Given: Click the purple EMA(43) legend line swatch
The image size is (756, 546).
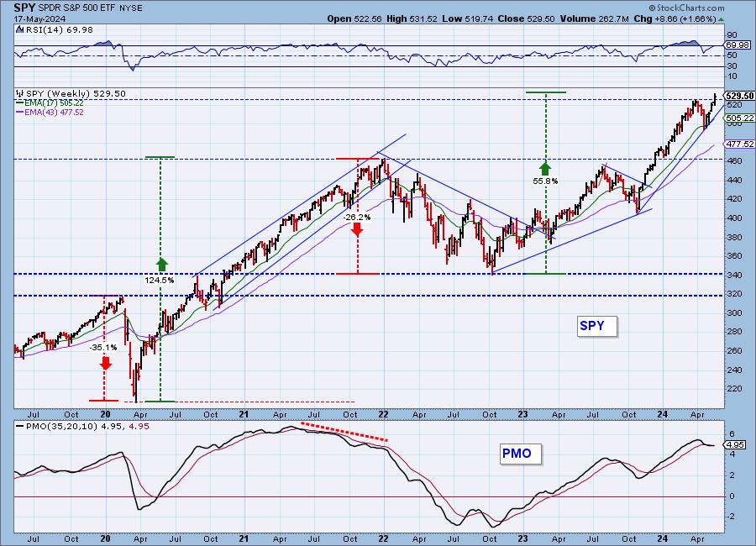Looking at the screenshot, I should [x=19, y=112].
